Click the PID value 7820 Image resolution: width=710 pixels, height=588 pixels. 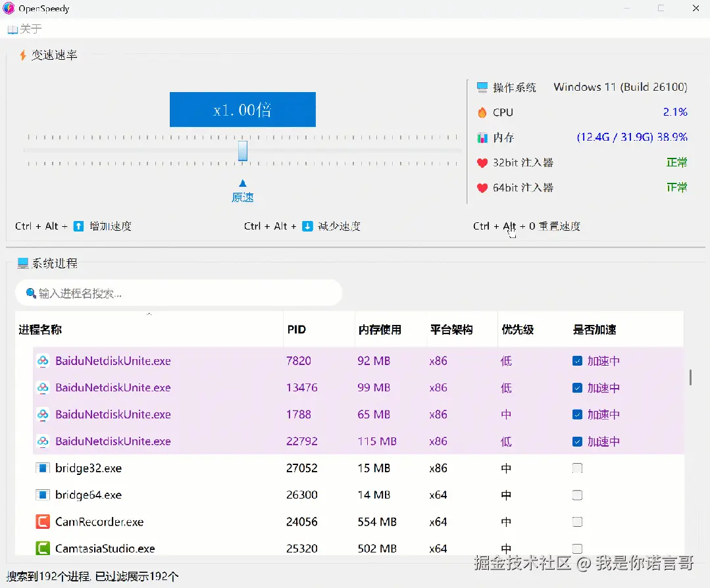pyautogui.click(x=298, y=361)
